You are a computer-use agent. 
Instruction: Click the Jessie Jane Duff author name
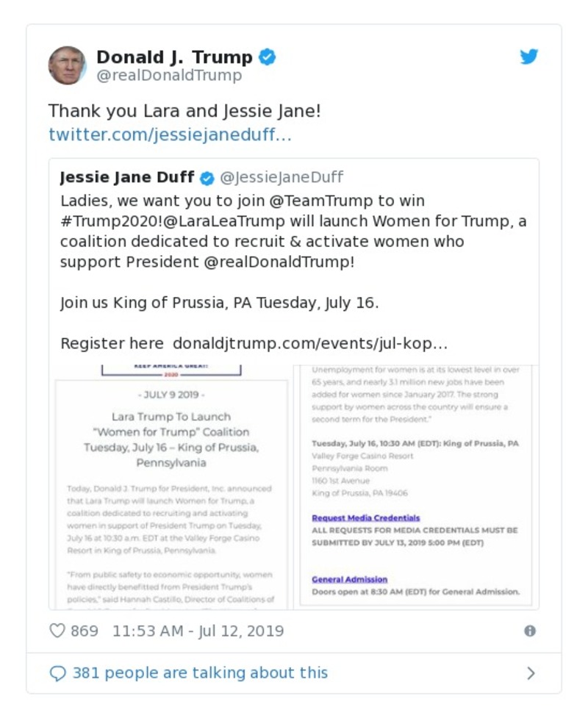(127, 178)
